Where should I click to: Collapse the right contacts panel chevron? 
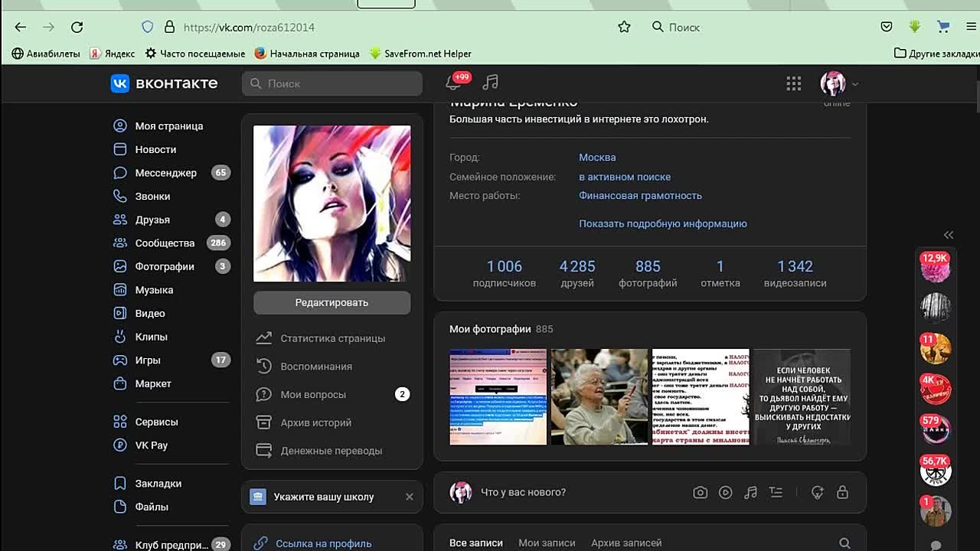pos(949,235)
